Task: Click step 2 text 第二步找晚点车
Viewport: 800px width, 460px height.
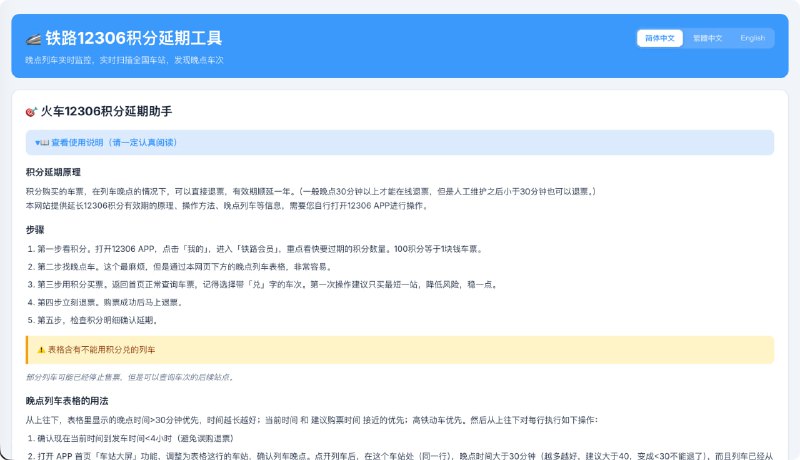Action: pos(186,267)
